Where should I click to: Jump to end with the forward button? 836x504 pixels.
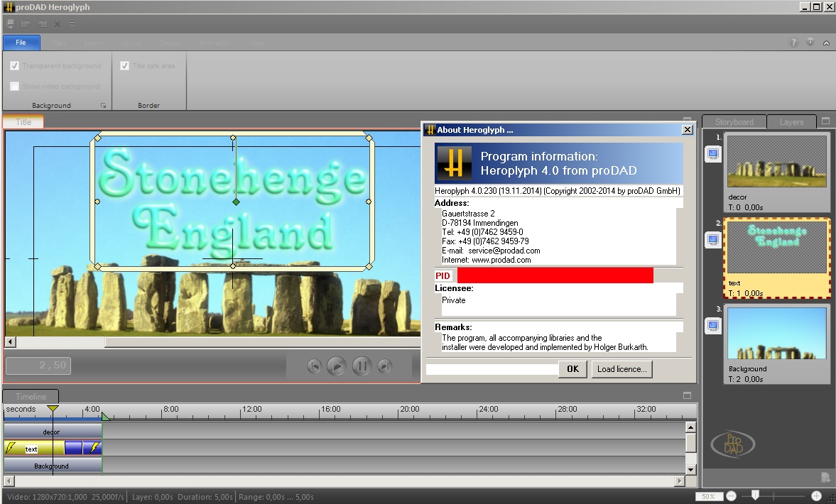tap(384, 366)
